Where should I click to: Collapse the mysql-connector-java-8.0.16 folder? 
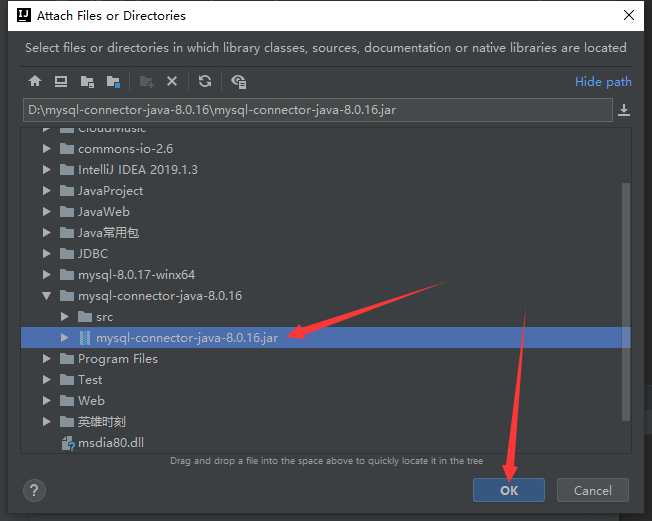[x=47, y=296]
